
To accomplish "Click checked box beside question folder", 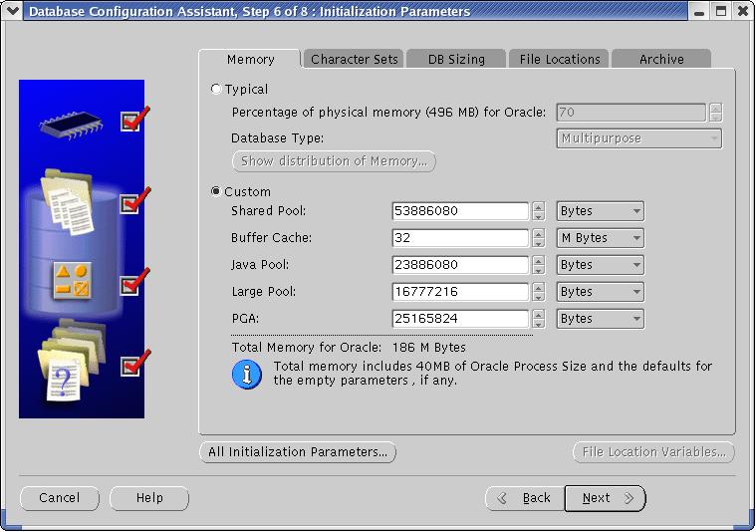I will pyautogui.click(x=130, y=366).
